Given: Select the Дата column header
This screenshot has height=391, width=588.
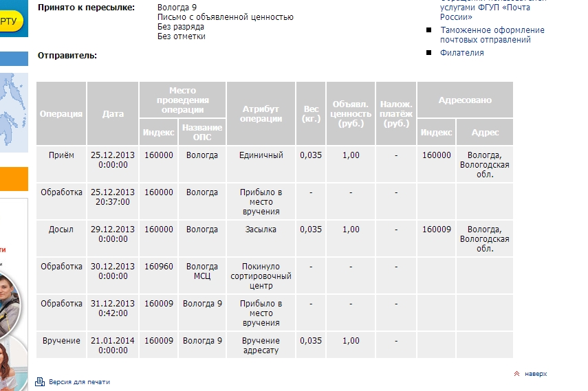Looking at the screenshot, I should click(113, 113).
